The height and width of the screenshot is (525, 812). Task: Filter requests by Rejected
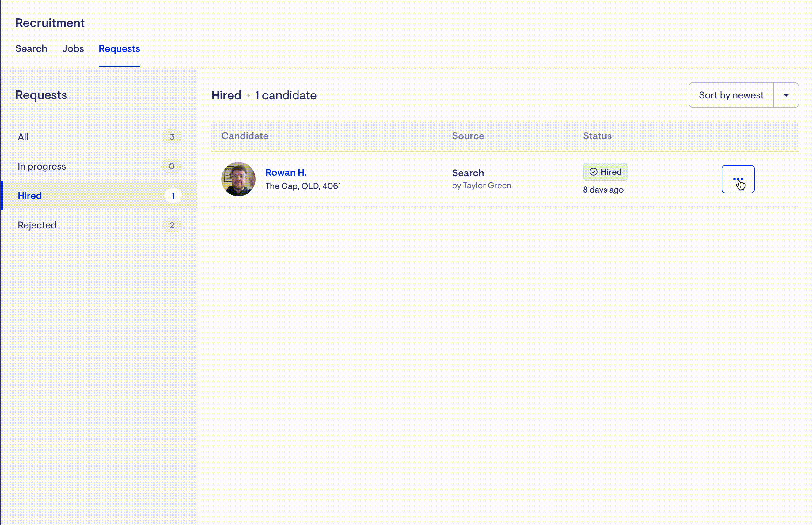pos(37,225)
